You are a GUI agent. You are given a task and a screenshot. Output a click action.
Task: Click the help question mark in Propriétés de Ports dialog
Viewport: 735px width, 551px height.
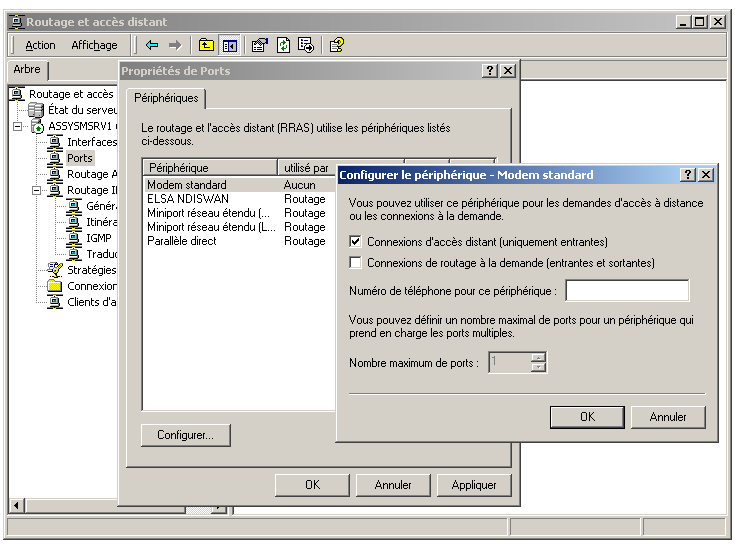coord(490,71)
